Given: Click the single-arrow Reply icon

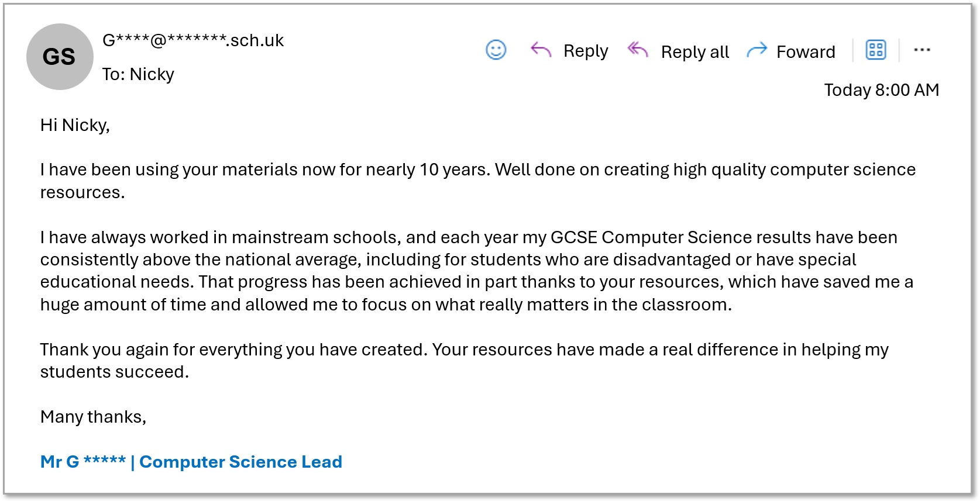Looking at the screenshot, I should (541, 50).
